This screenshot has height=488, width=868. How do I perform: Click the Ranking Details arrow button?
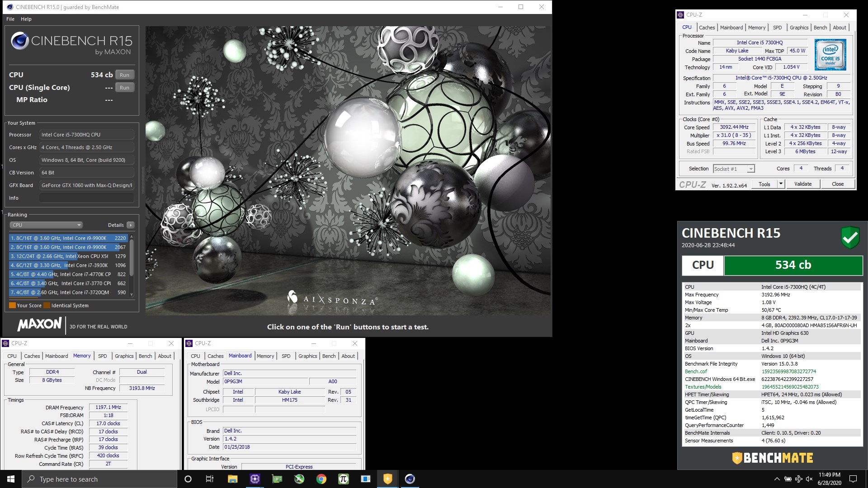click(131, 225)
